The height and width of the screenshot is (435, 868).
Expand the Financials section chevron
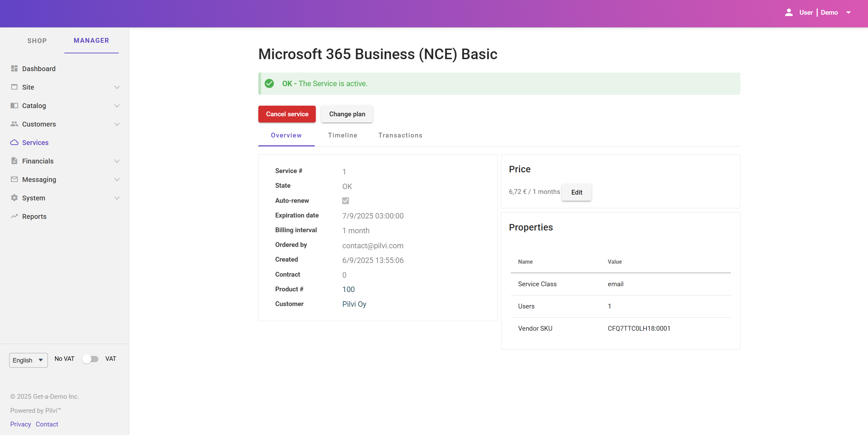click(x=117, y=161)
